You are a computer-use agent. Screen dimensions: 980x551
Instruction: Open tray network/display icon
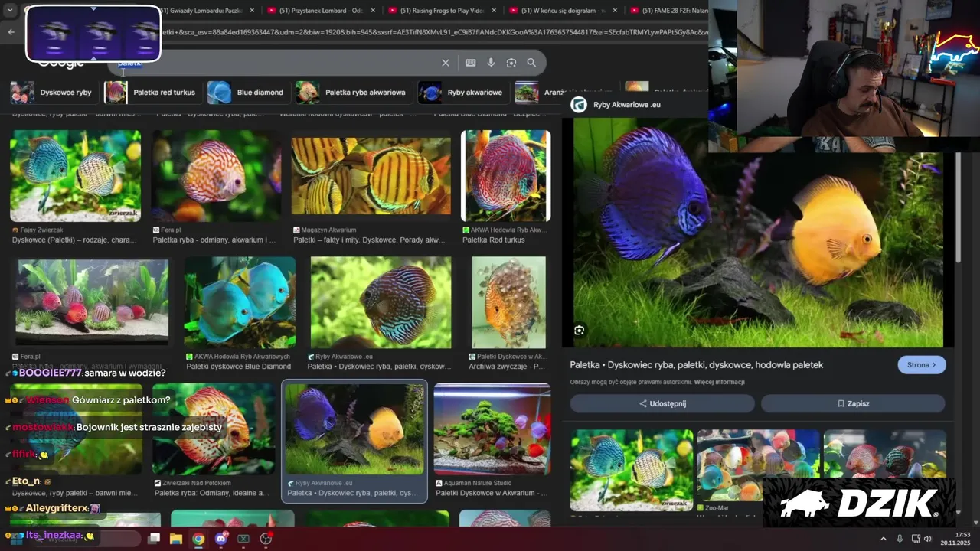(916, 539)
